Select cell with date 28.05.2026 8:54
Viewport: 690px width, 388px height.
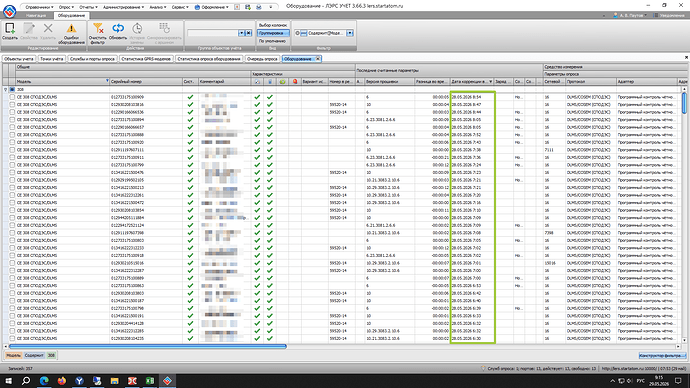(472, 97)
